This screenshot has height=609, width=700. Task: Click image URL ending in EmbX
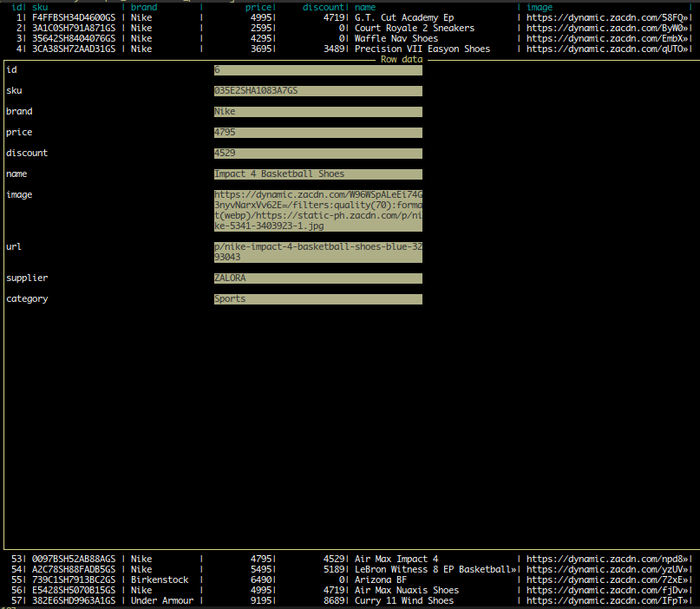(x=607, y=38)
